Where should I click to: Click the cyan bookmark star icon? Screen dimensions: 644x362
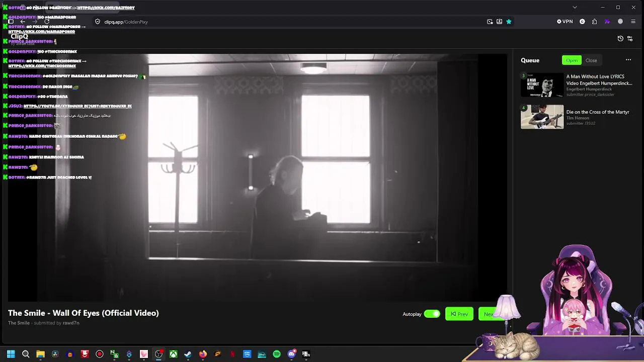click(x=509, y=22)
